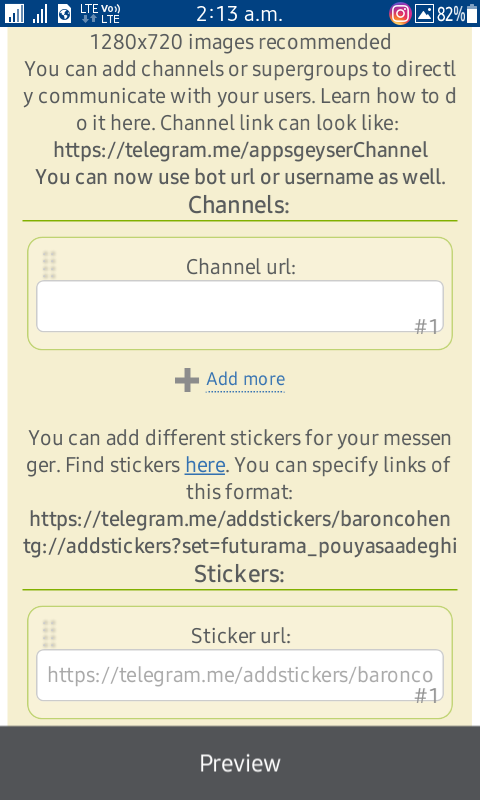480x800 pixels.
Task: Tap the second SIM signal strength icon
Action: [x=40, y=14]
